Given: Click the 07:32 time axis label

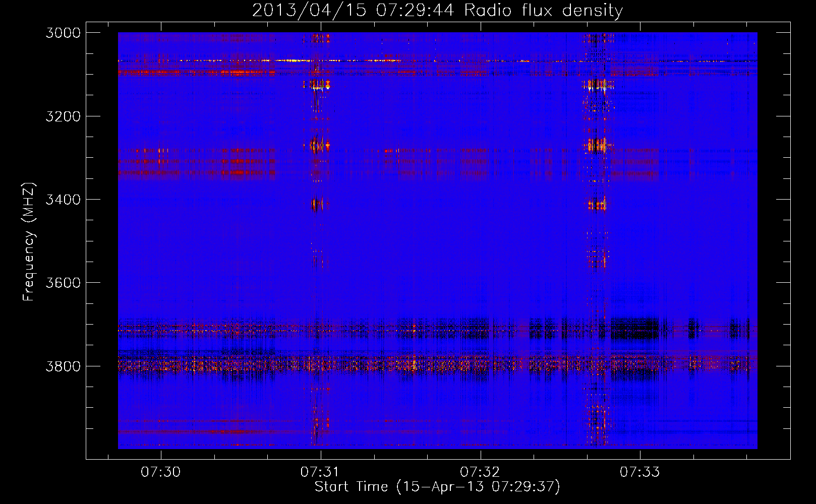Looking at the screenshot, I should pyautogui.click(x=480, y=472).
